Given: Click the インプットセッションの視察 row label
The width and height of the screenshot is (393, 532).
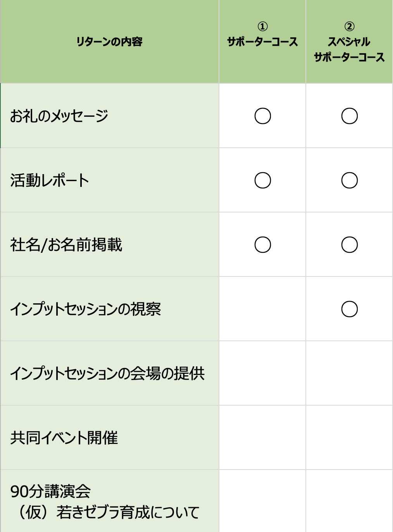Looking at the screenshot, I should coord(86,309).
